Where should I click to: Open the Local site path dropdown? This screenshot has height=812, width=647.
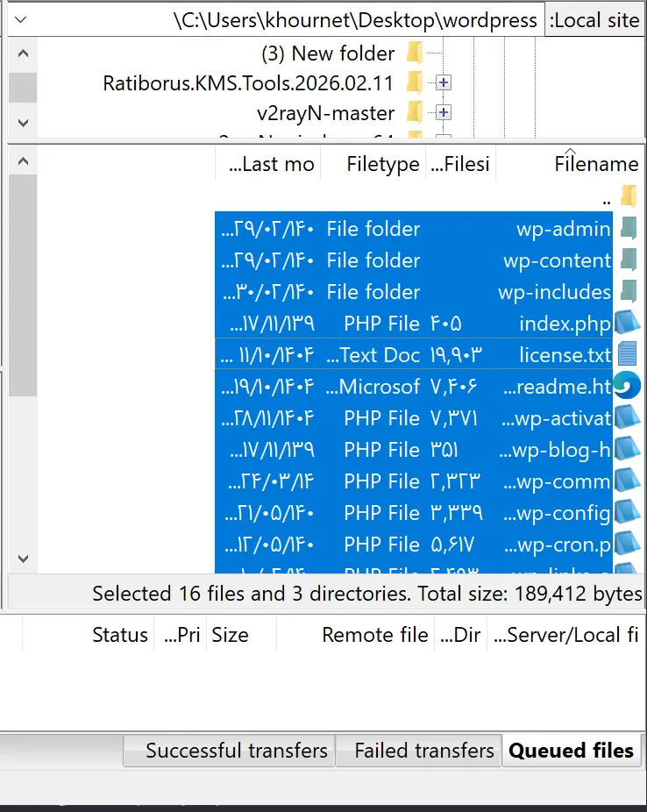point(21,19)
